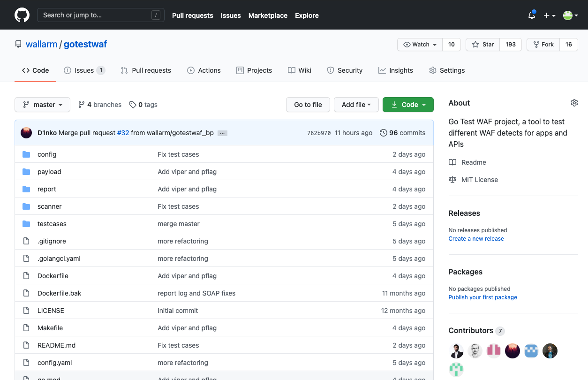Open the Add file dropdown

356,105
